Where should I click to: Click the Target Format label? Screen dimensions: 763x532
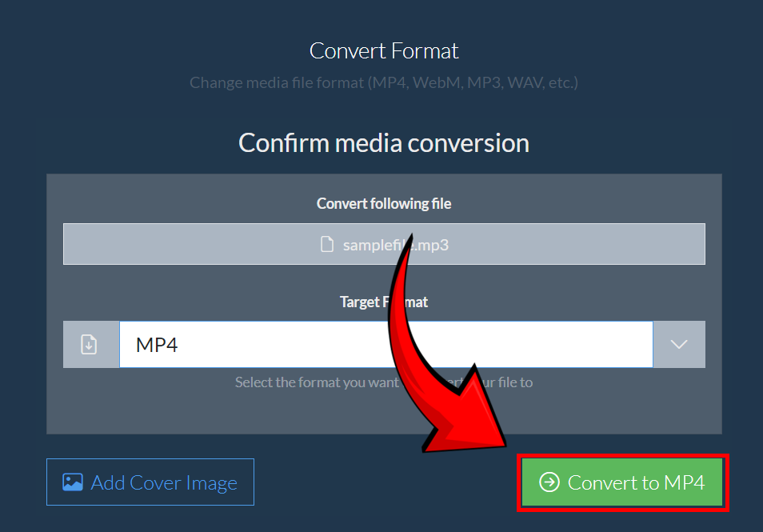point(384,302)
